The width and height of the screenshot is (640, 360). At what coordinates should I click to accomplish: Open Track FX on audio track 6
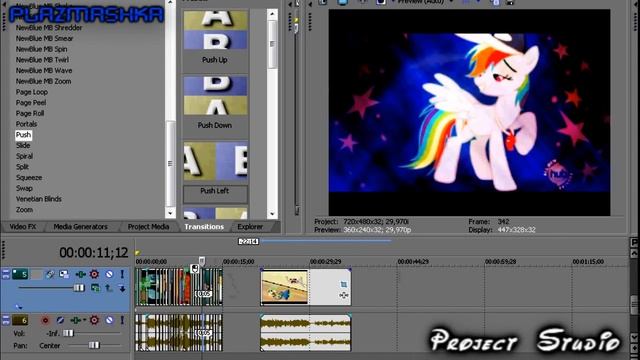click(x=75, y=320)
